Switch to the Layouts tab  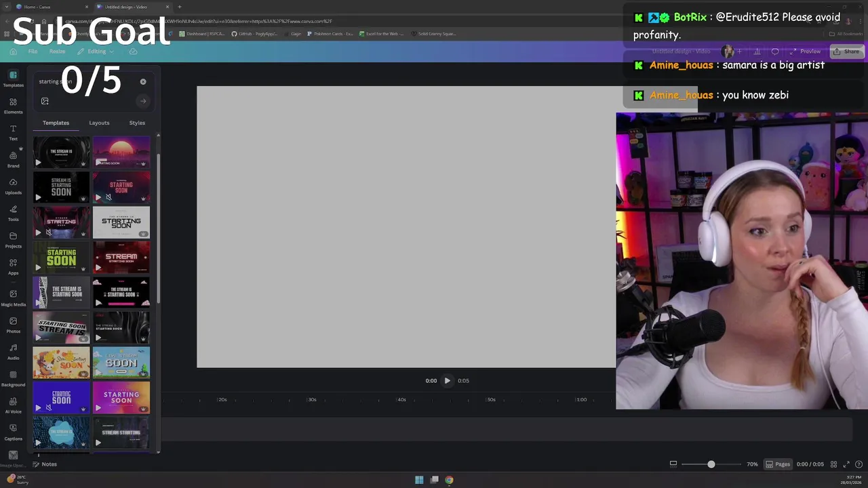point(99,123)
